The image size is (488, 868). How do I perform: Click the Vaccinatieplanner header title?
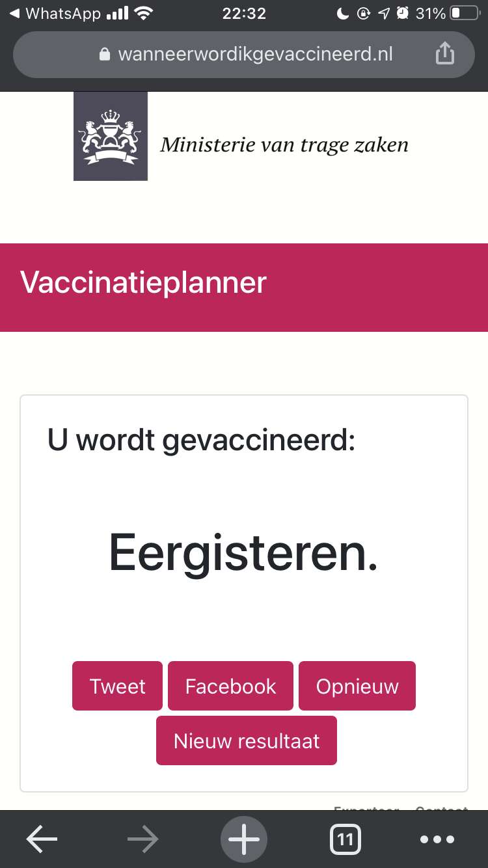143,283
